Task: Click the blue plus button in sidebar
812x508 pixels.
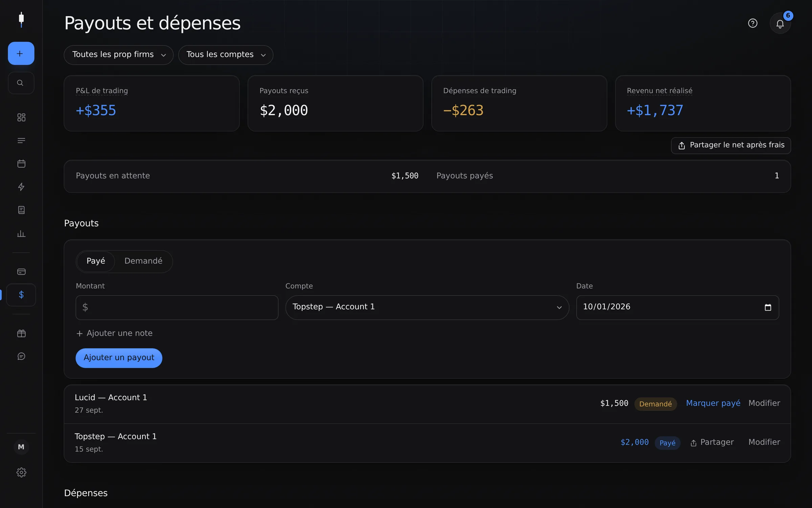Action: (21, 54)
